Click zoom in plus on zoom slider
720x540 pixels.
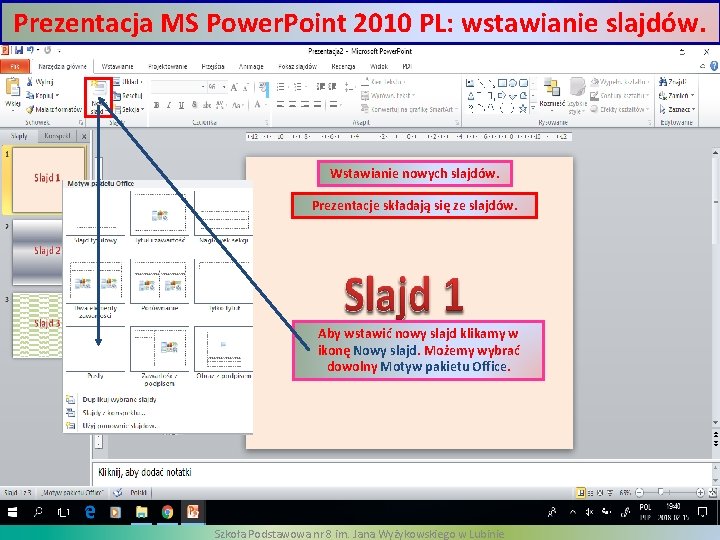click(x=700, y=492)
